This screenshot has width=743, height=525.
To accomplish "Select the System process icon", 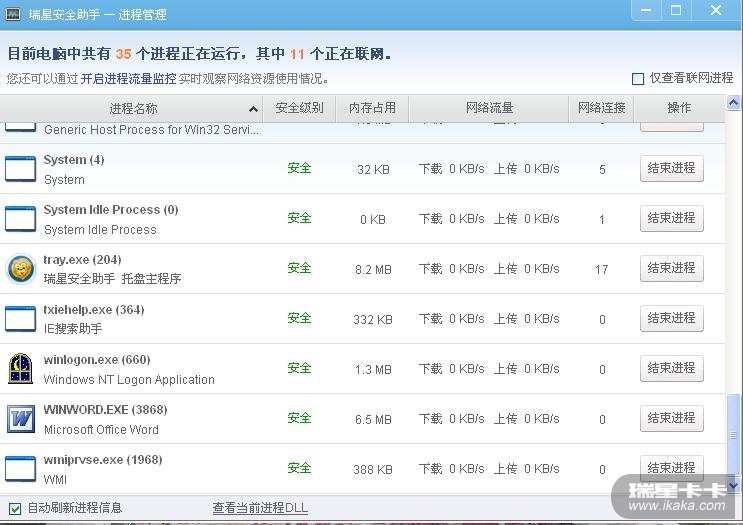I will click(20, 168).
